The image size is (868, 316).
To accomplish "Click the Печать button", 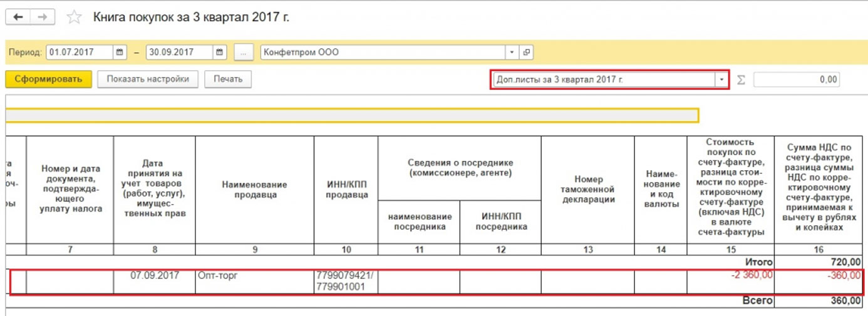I will (x=228, y=79).
